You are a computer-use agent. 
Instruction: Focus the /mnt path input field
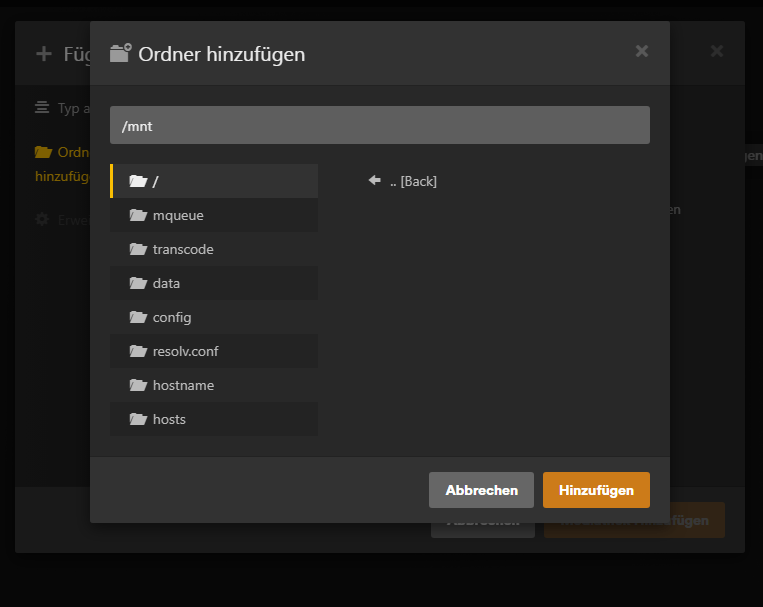click(x=380, y=125)
